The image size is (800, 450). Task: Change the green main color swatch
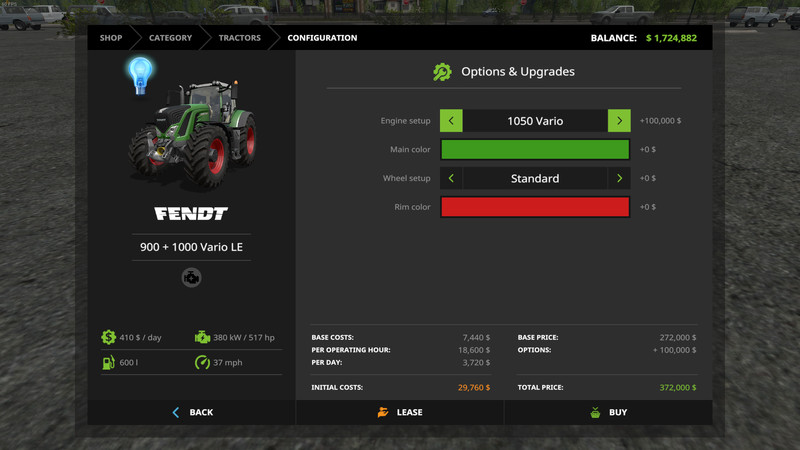[535, 150]
